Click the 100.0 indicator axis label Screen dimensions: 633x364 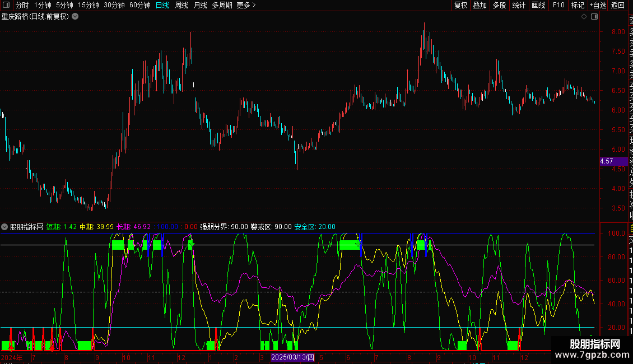tap(616, 234)
